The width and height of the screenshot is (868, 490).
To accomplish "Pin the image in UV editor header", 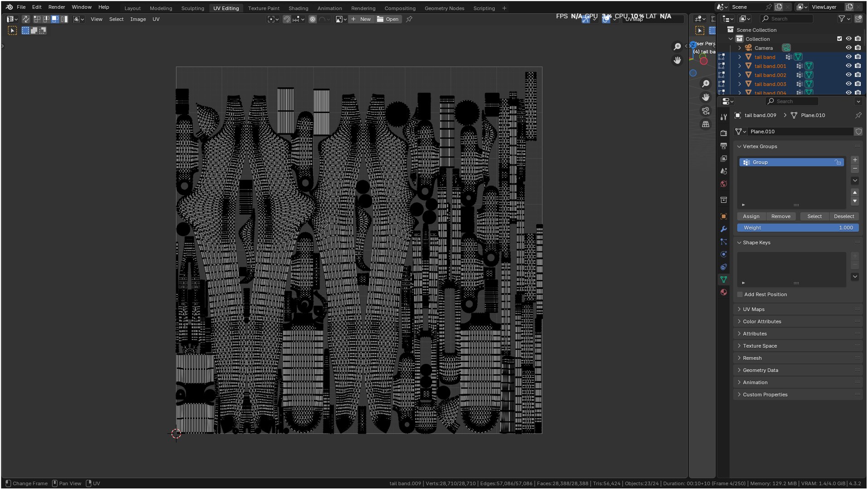I will (x=409, y=19).
